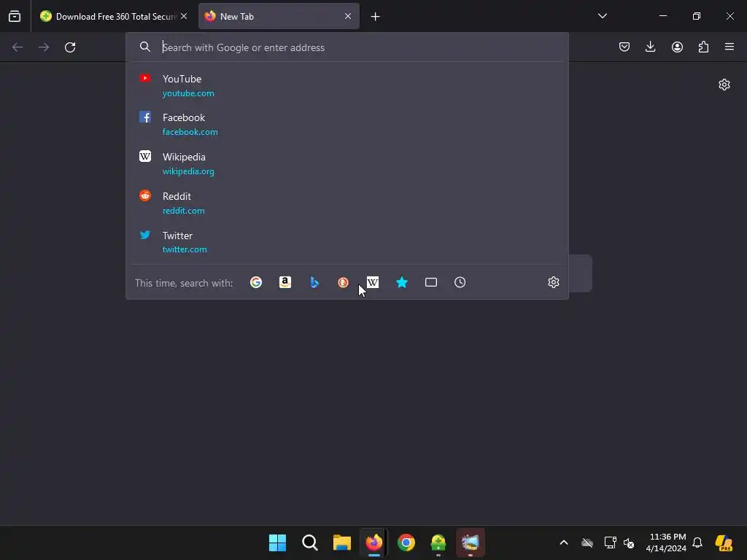Open the wikipedia.org link

188,171
